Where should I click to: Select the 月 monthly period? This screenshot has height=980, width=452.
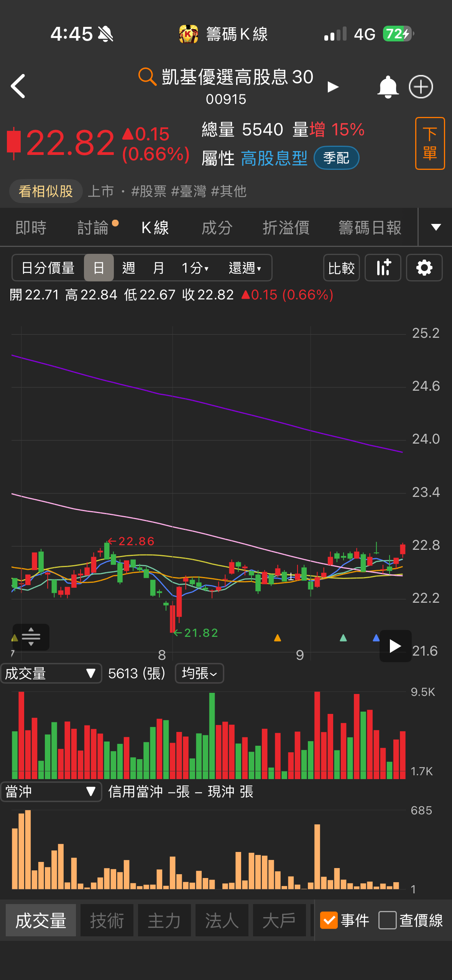pos(158,268)
